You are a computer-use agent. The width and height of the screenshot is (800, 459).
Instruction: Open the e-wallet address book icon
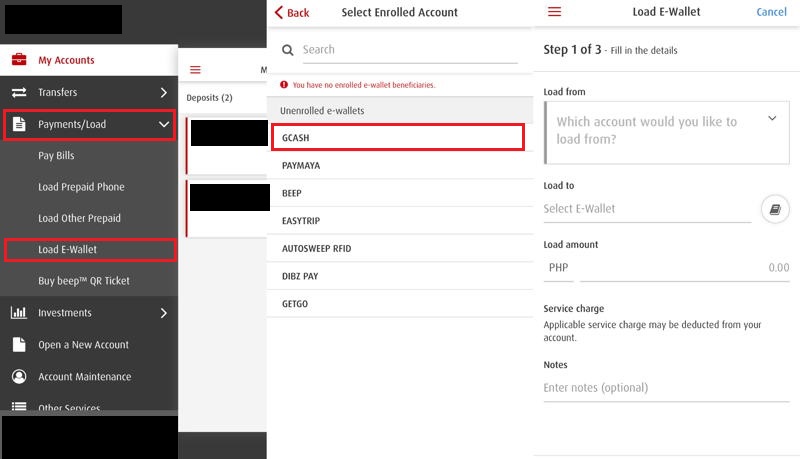click(x=775, y=209)
